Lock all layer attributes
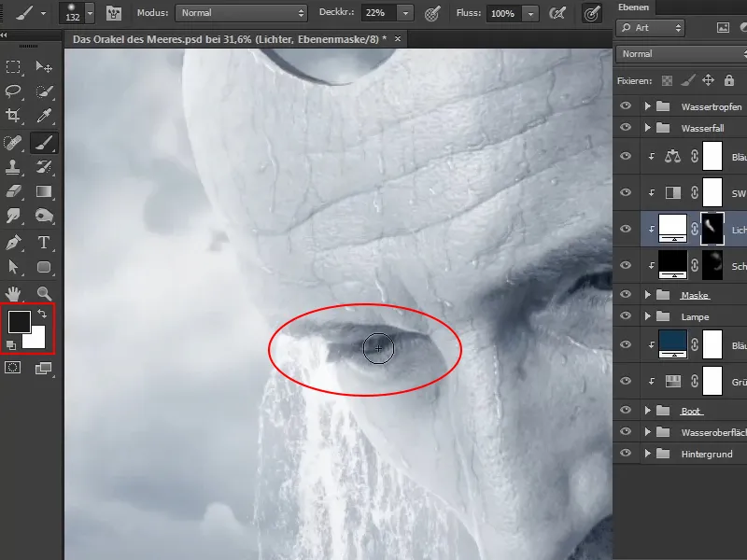This screenshot has height=560, width=747. click(729, 80)
